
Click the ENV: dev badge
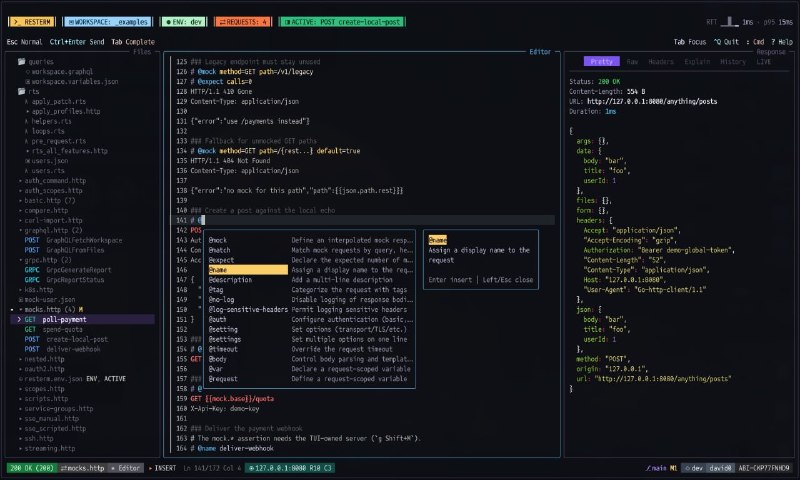[x=183, y=22]
